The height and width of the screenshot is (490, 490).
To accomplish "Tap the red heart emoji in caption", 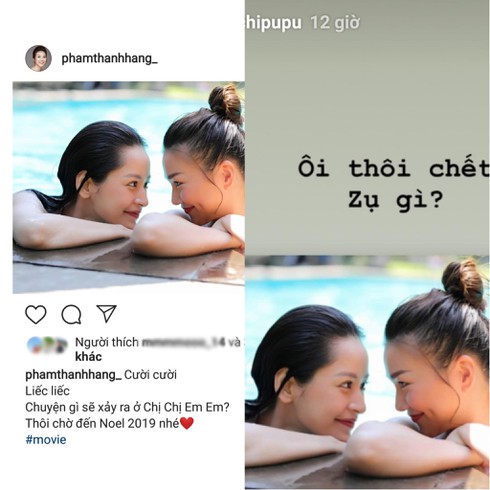I will point(187,423).
